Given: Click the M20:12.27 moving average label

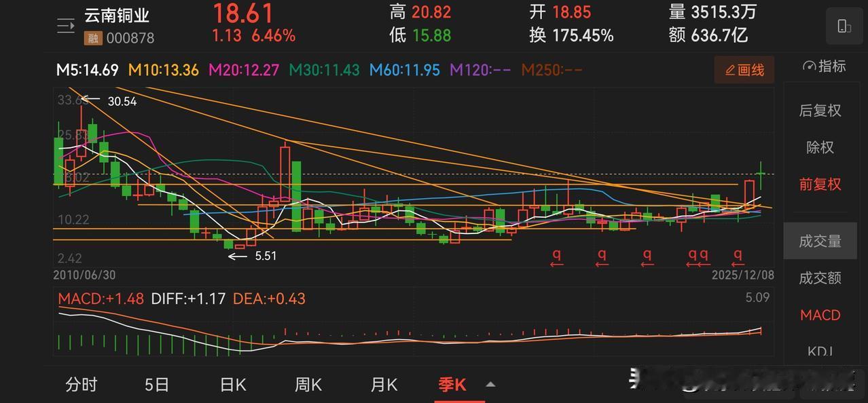Looking at the screenshot, I should (x=244, y=70).
